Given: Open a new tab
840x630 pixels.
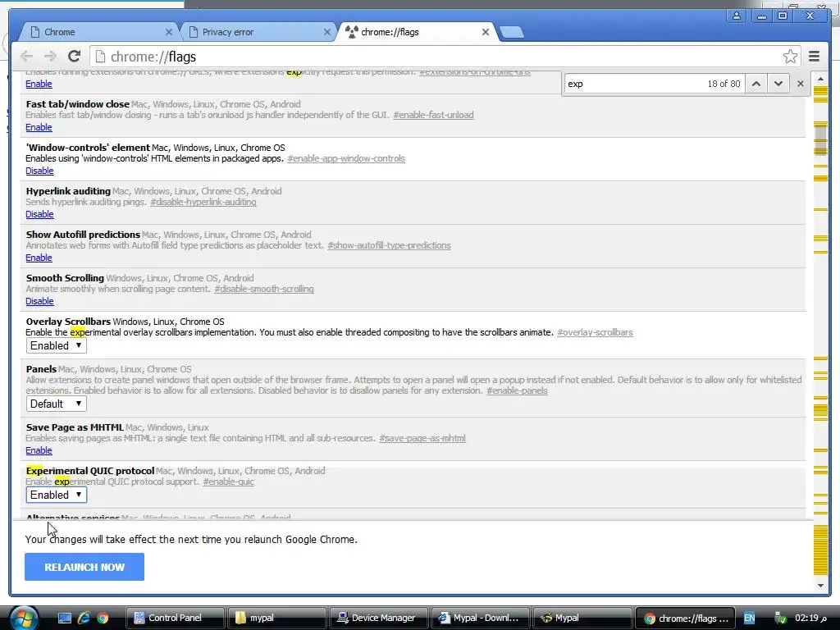Looking at the screenshot, I should tap(512, 33).
